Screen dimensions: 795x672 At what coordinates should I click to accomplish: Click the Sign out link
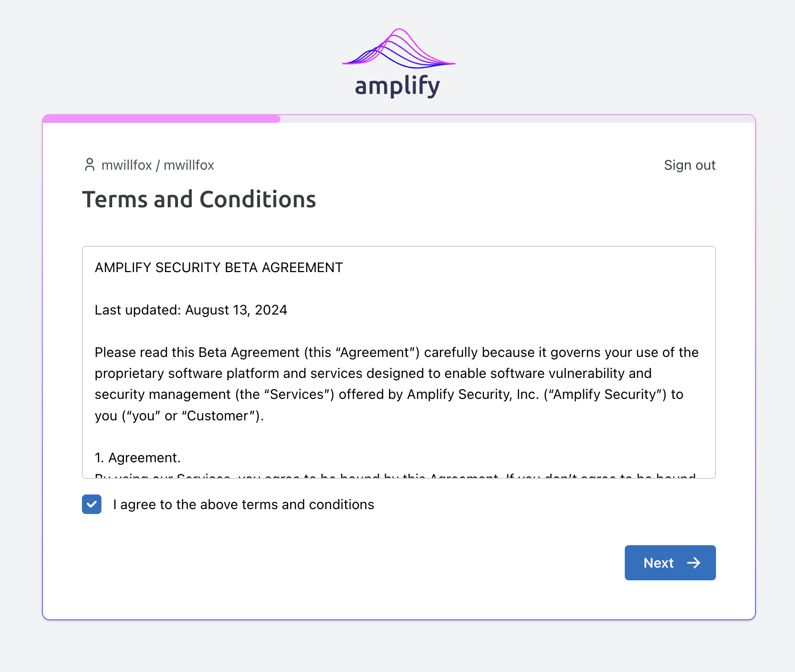[690, 165]
